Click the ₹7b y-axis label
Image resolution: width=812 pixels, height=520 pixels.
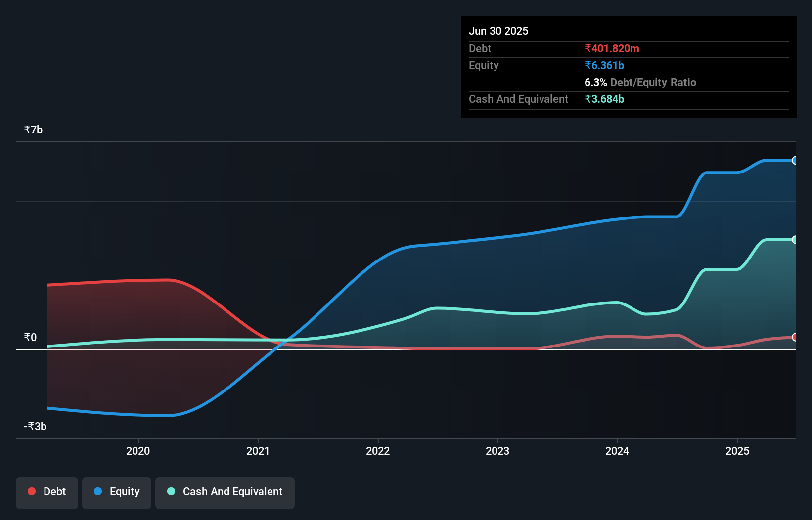click(x=33, y=130)
